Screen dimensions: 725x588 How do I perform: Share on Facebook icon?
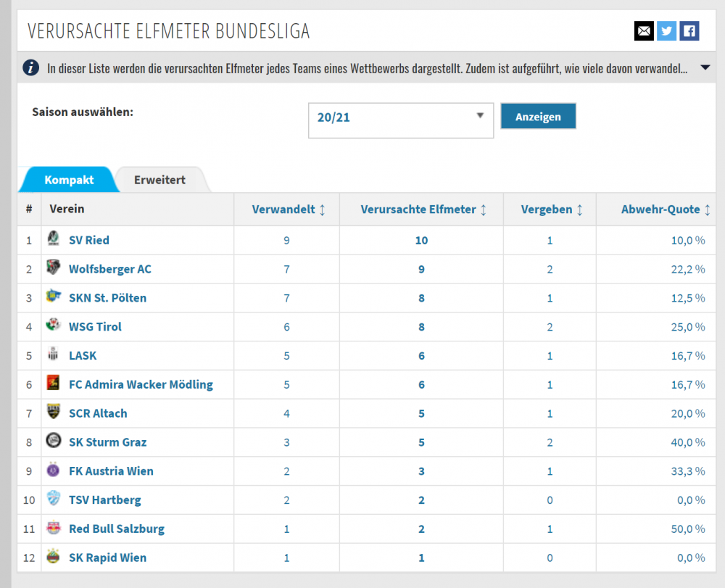coord(689,31)
